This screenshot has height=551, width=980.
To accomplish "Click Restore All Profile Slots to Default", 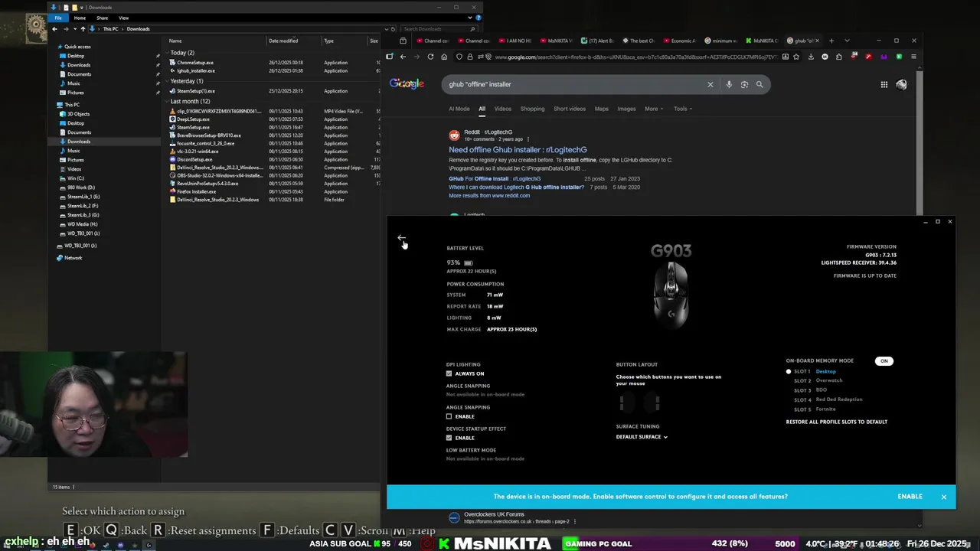I will 836,422.
